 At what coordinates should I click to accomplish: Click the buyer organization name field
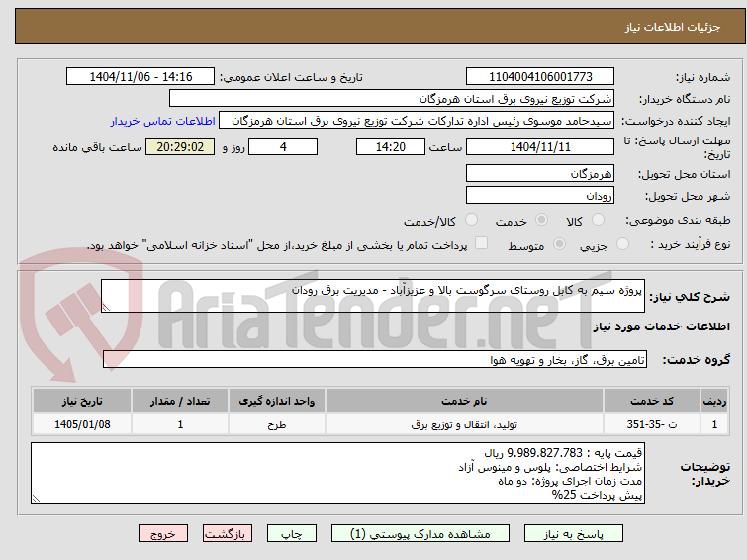392,99
